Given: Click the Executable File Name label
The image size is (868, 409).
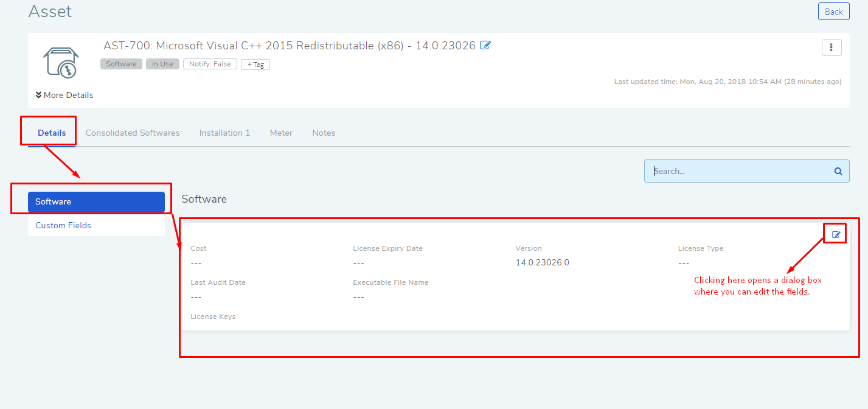Looking at the screenshot, I should pyautogui.click(x=391, y=282).
